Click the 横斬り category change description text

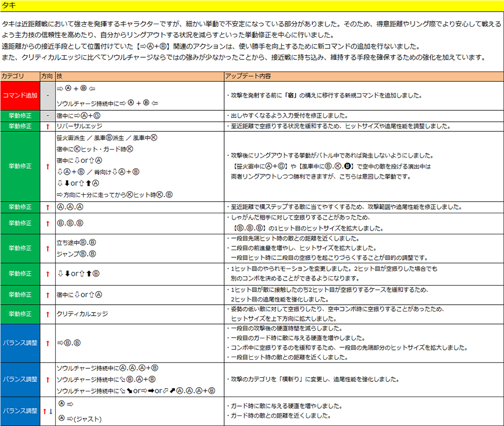coord(313,379)
